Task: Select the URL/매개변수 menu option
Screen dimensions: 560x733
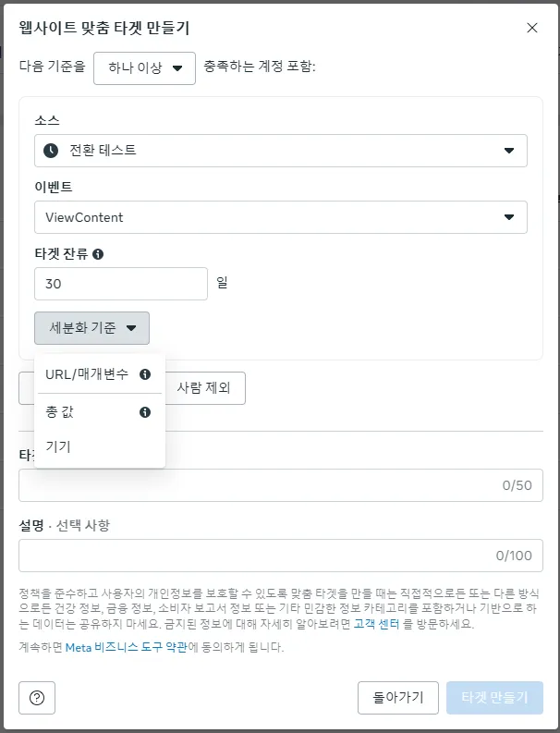Action: [x=87, y=374]
